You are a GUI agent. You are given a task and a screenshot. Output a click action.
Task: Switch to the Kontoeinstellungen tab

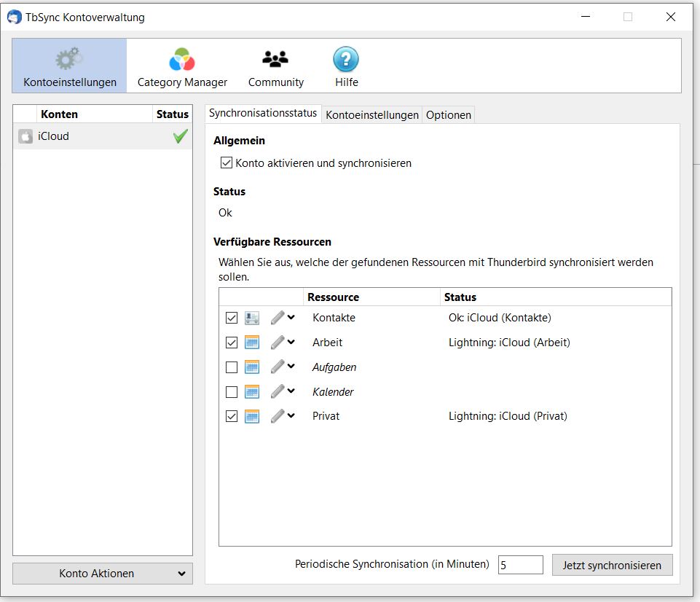click(x=371, y=115)
